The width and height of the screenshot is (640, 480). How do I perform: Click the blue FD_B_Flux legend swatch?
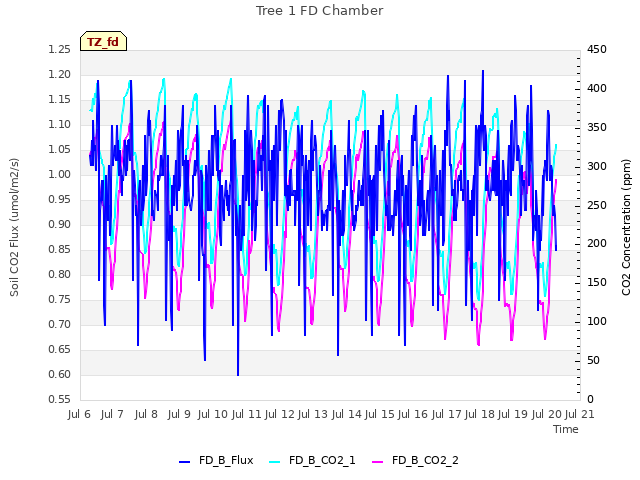[184, 462]
